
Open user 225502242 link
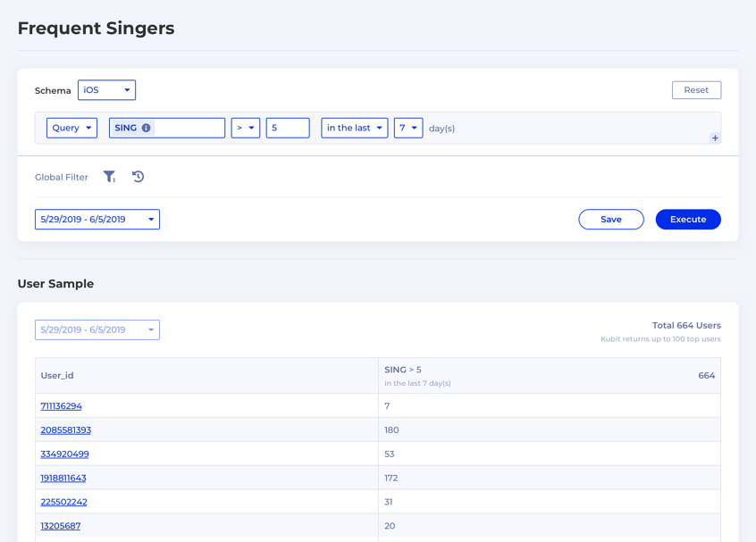pyautogui.click(x=63, y=502)
